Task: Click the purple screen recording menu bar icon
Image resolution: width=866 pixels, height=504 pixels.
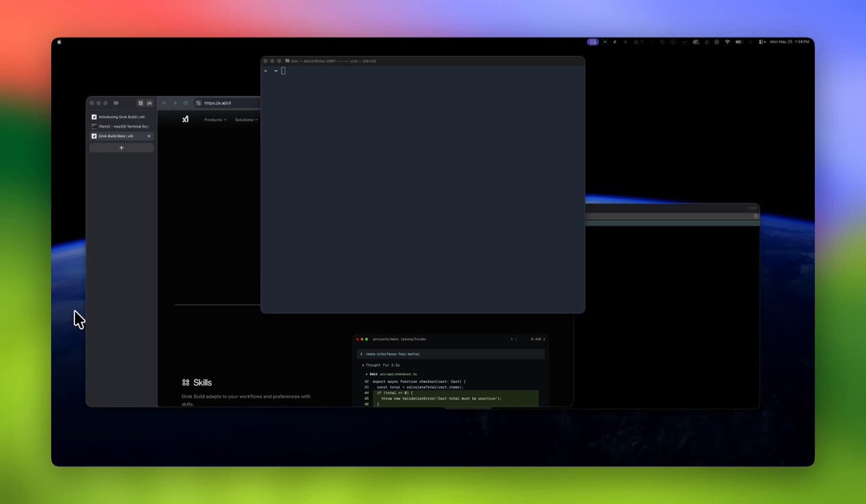Action: click(x=592, y=42)
